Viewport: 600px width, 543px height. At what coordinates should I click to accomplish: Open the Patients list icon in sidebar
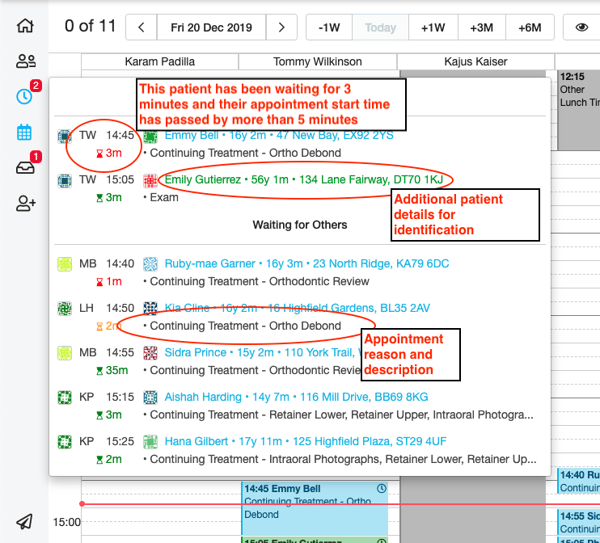pos(25,62)
